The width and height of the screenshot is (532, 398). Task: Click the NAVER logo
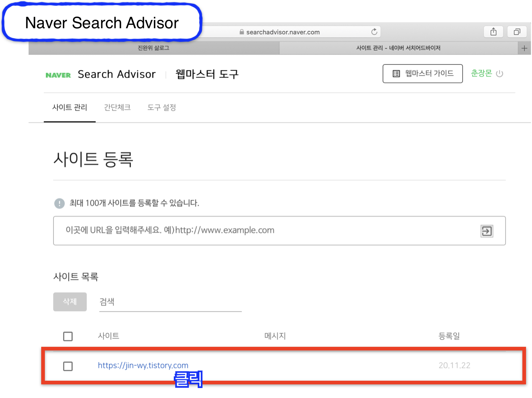pyautogui.click(x=58, y=75)
